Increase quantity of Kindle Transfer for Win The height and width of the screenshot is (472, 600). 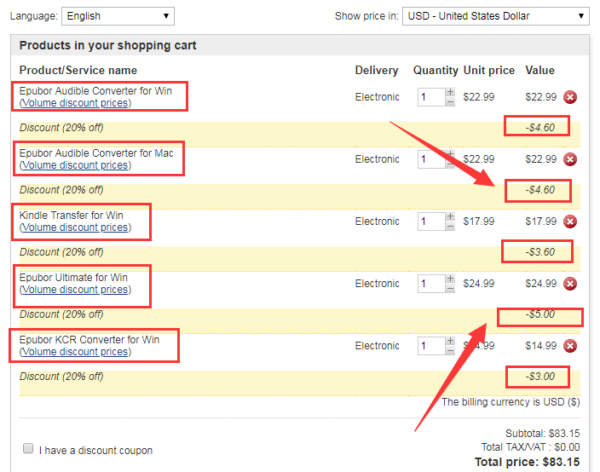(450, 217)
